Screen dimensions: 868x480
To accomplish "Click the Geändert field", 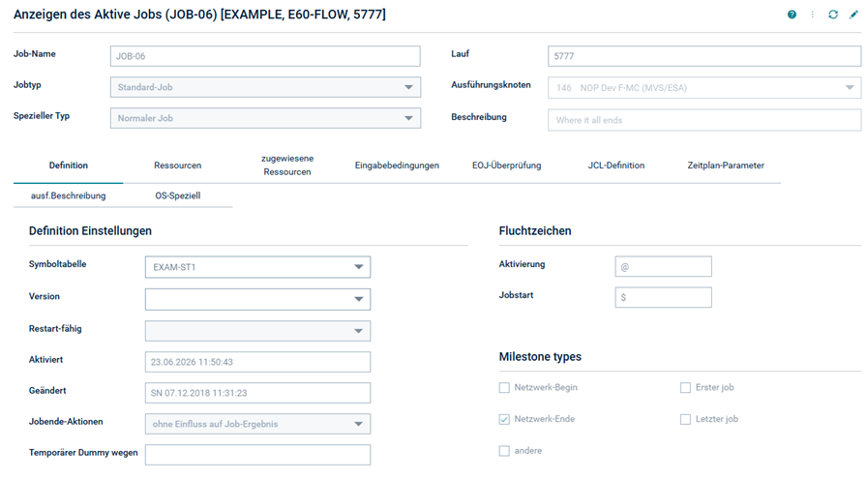I will 257,393.
